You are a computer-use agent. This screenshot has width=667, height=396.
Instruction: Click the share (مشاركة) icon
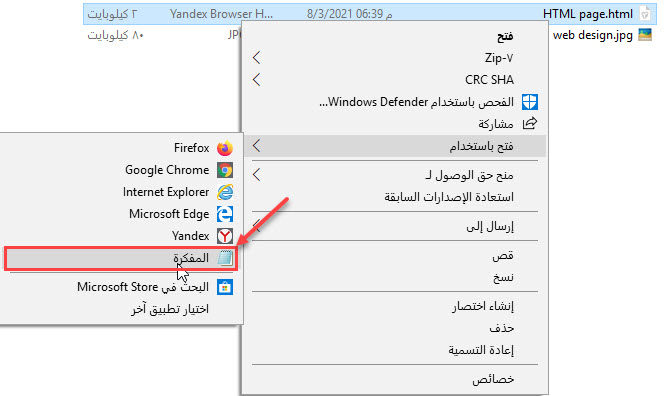530,124
